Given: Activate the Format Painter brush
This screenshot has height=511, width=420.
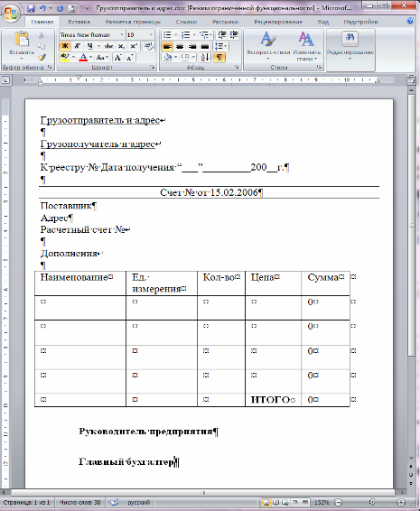Looking at the screenshot, I should tap(42, 57).
